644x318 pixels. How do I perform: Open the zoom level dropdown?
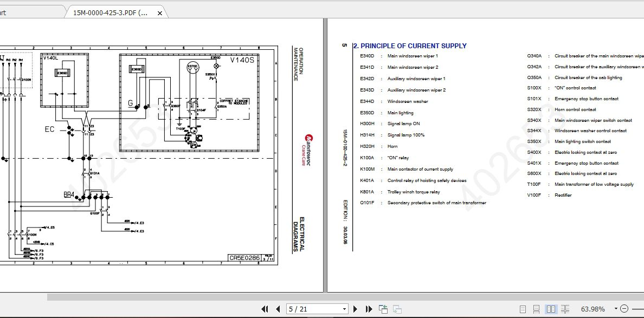(x=616, y=308)
